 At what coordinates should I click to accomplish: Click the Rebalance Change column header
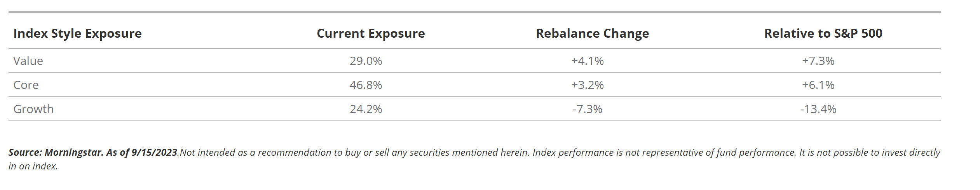(592, 33)
